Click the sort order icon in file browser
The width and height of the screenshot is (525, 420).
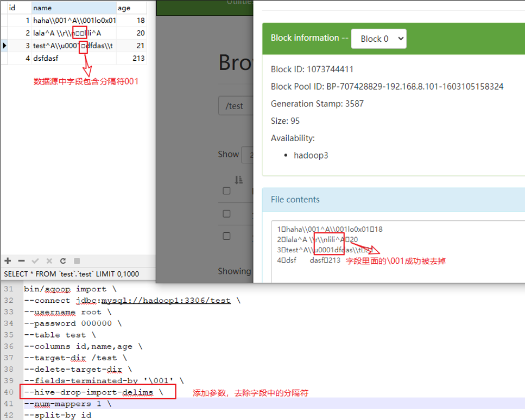[238, 180]
